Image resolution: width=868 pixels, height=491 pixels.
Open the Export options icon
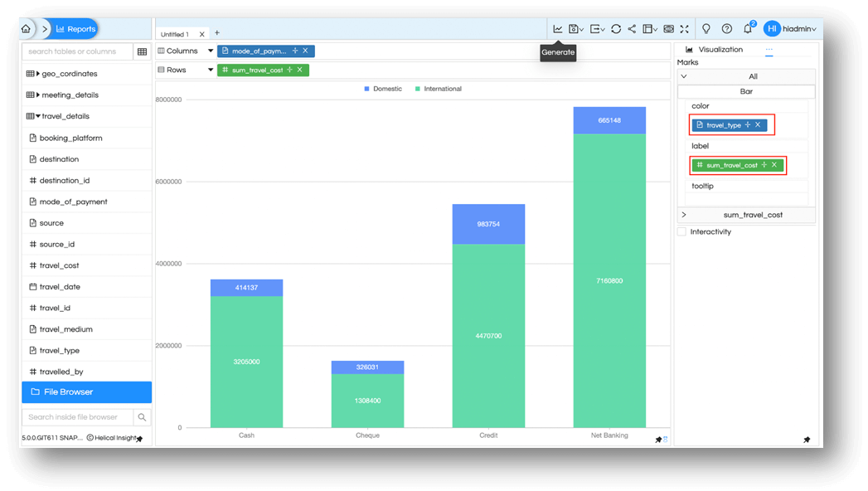click(x=597, y=29)
